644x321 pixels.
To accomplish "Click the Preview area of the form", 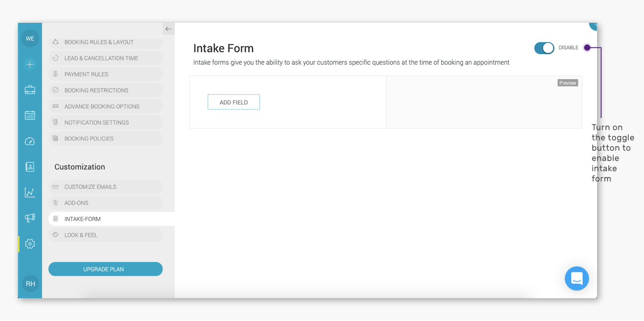I will (x=484, y=102).
